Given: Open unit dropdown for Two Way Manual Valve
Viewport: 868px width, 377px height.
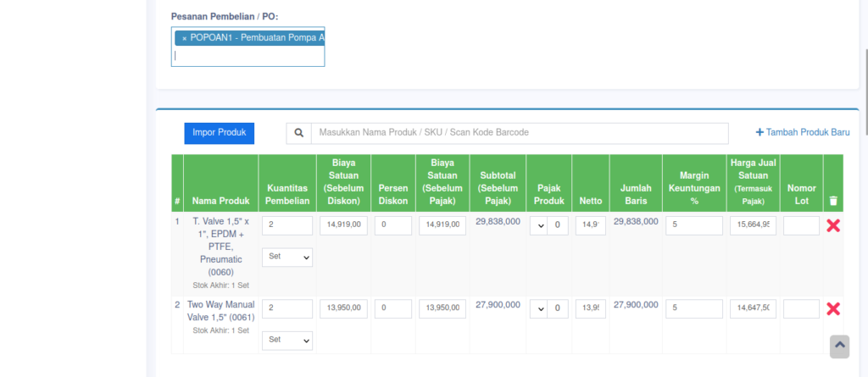Looking at the screenshot, I should pos(287,340).
